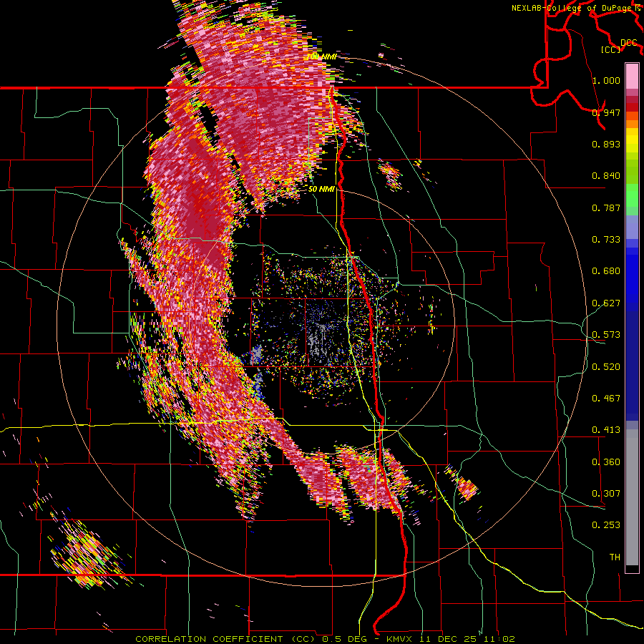Screen dimensions: 644x644
Task: Click the 0.5 DEG elevation text
Action: pos(345,639)
